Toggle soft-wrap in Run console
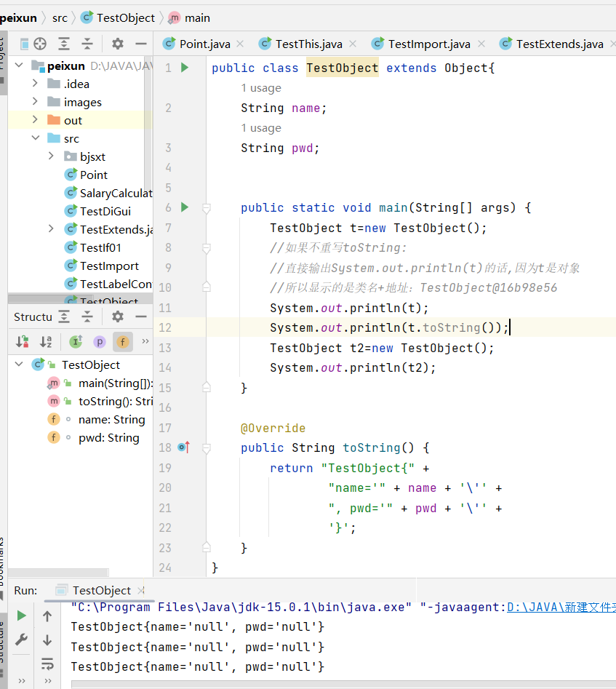This screenshot has width=616, height=689. 47,664
